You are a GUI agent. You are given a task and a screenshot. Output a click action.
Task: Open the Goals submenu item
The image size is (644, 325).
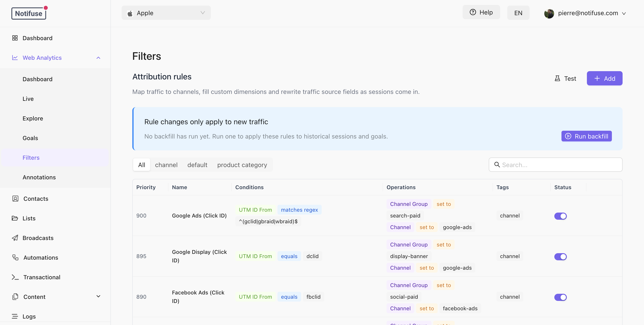55,138
